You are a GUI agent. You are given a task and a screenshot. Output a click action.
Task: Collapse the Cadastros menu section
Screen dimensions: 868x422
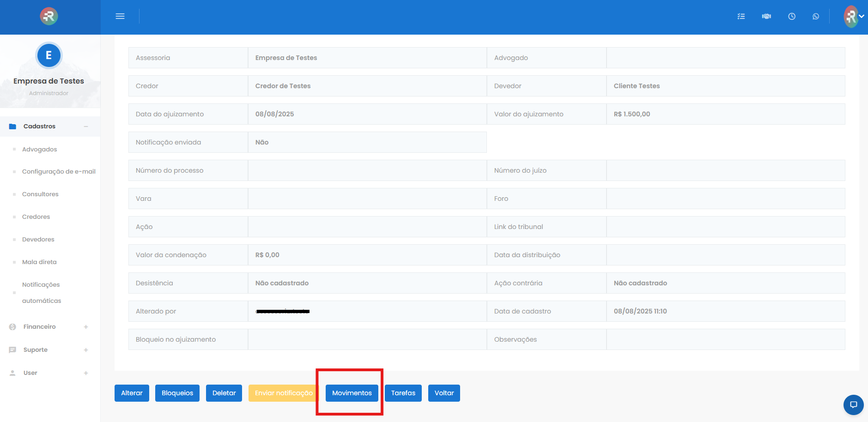click(x=86, y=127)
